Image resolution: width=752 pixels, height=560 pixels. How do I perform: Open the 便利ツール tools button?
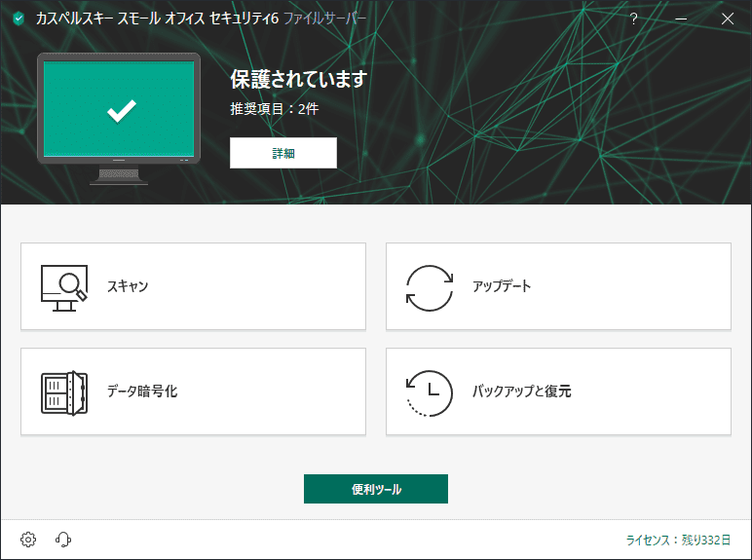(x=376, y=489)
